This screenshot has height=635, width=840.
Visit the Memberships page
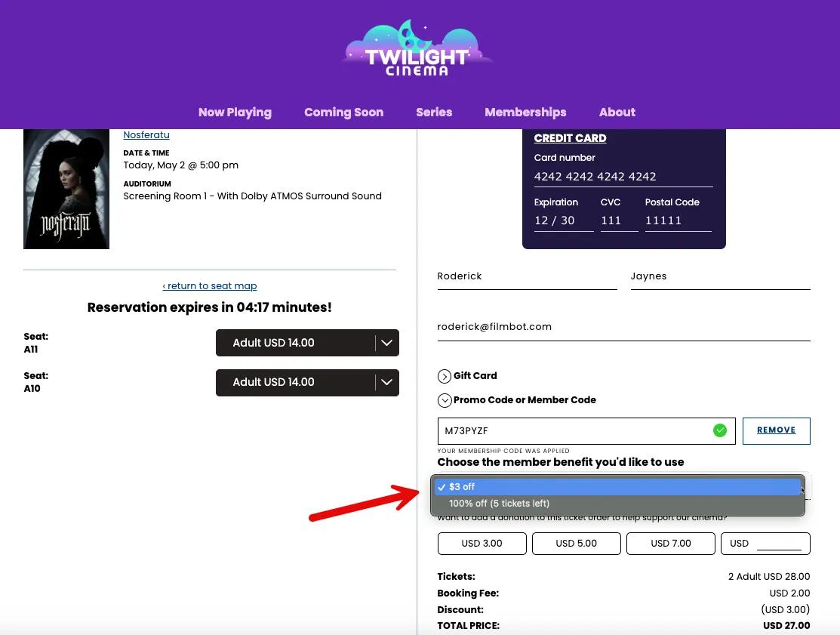click(525, 112)
